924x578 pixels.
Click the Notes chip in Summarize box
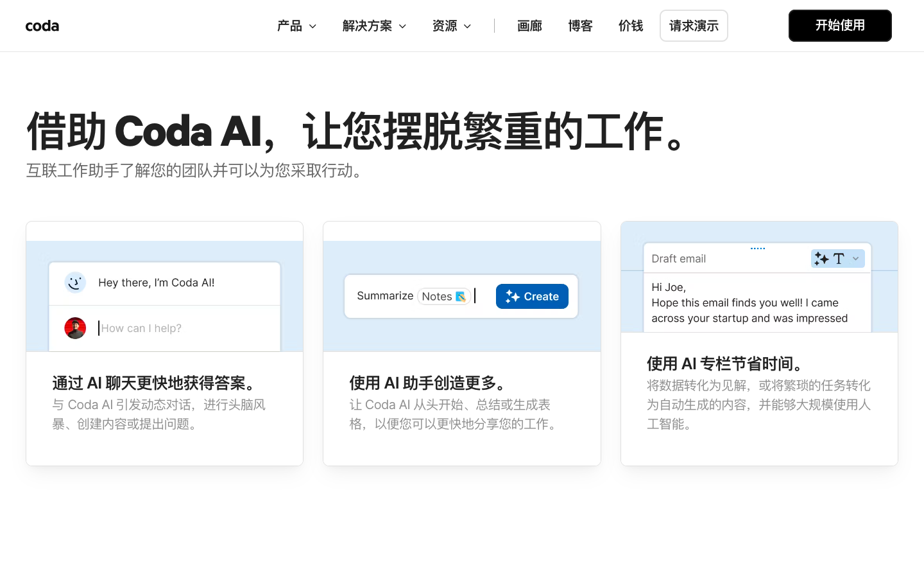coord(443,296)
